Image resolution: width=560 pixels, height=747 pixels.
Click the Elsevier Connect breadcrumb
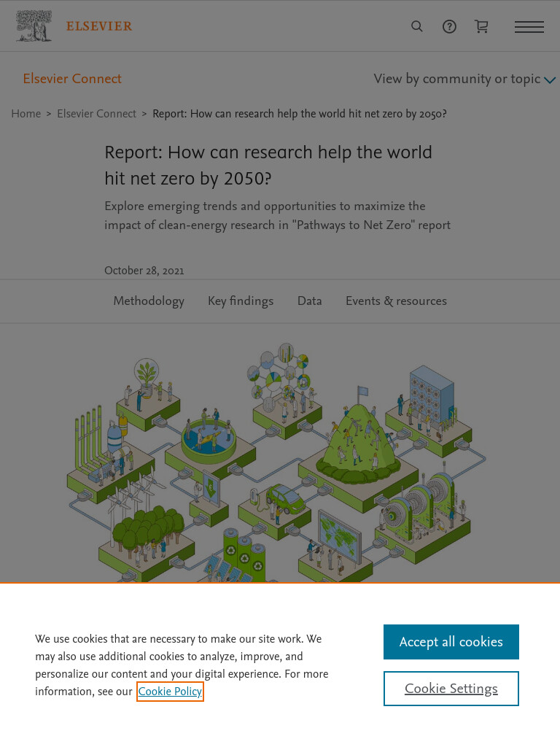pyautogui.click(x=97, y=114)
